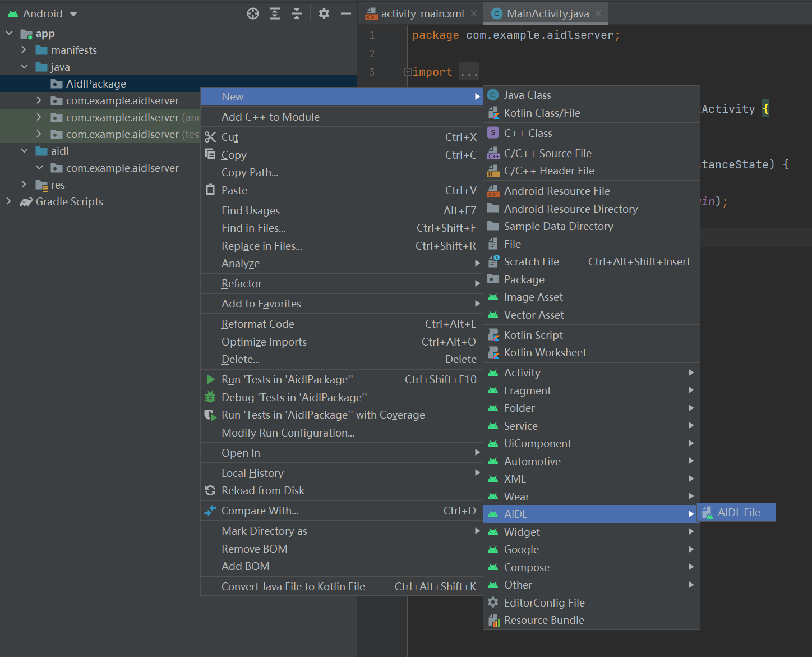
Task: Select Optimize Imports
Action: 342,342
